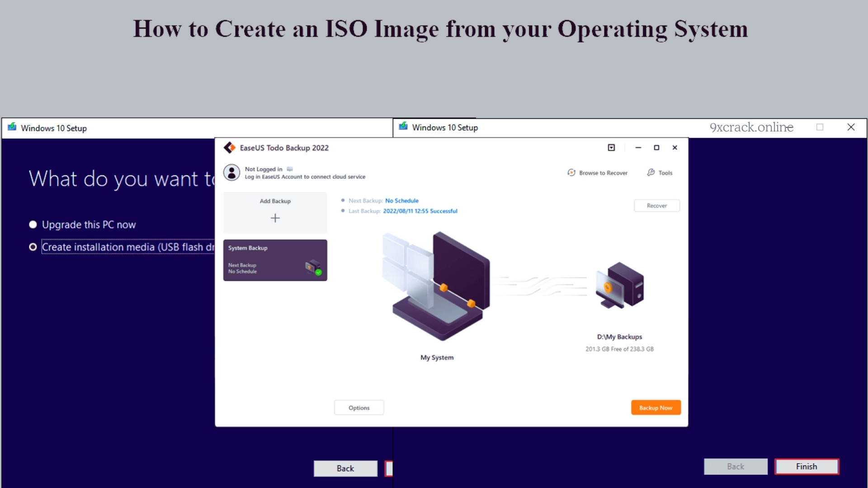Click the Finish button

[807, 467]
